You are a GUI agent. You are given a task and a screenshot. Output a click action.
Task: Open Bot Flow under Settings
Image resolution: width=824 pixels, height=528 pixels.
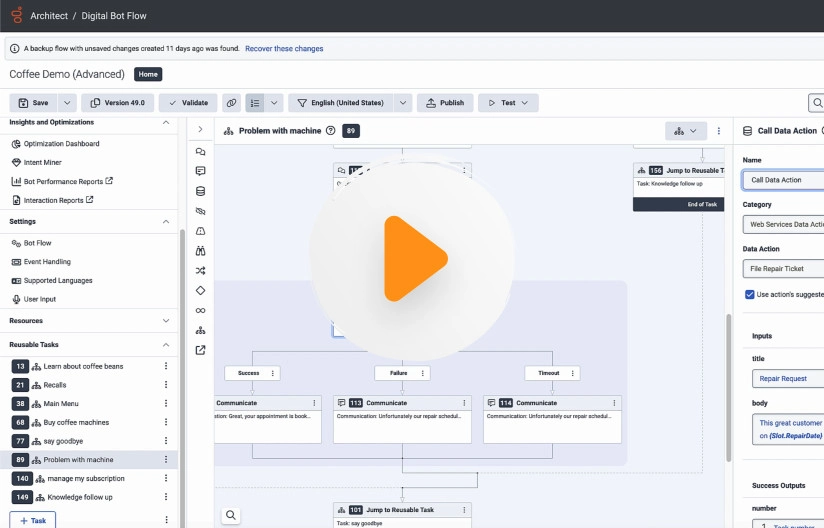click(x=38, y=243)
